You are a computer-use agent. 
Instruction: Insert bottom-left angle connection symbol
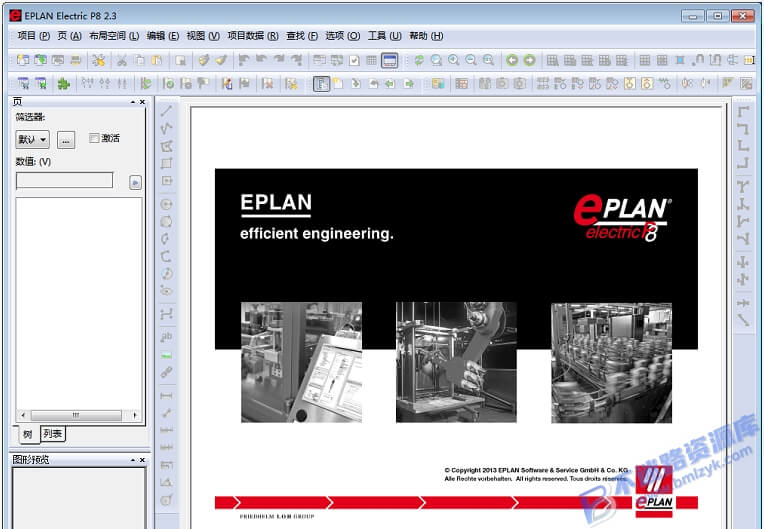coord(743,146)
